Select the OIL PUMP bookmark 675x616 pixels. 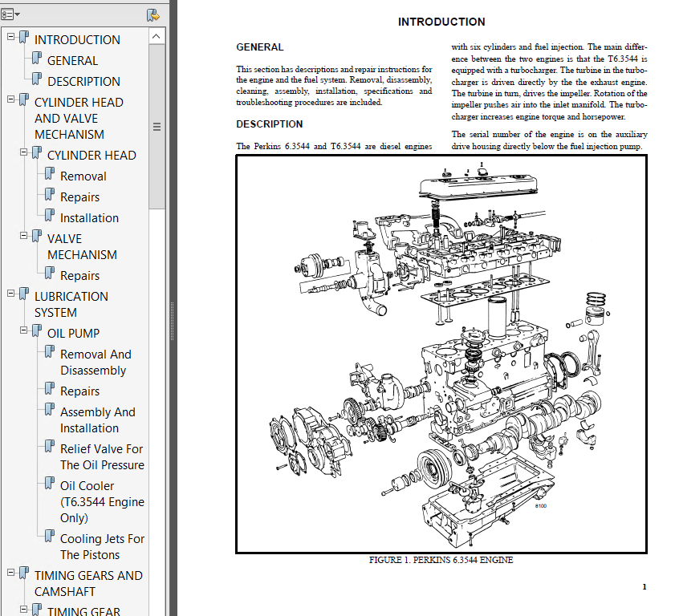coord(73,334)
